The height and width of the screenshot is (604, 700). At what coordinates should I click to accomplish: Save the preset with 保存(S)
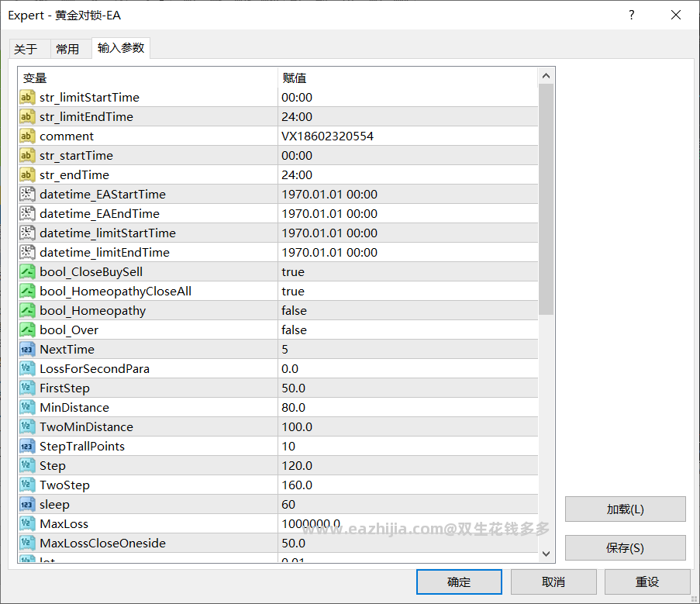[625, 547]
